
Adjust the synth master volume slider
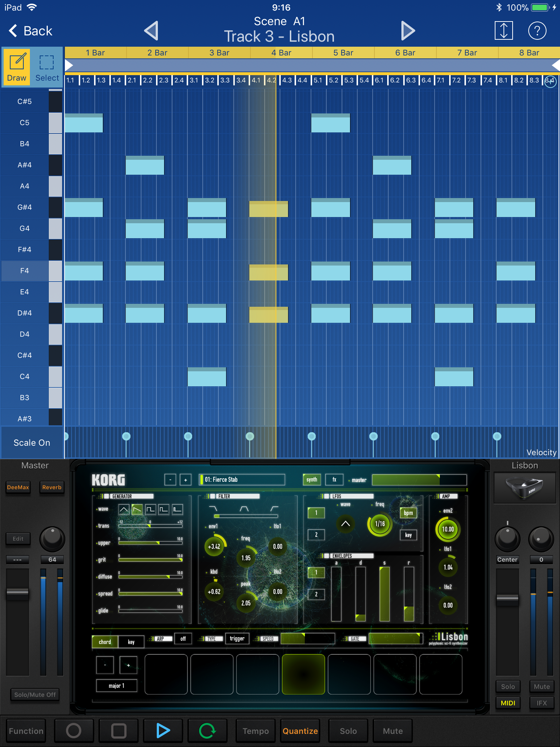pyautogui.click(x=419, y=480)
